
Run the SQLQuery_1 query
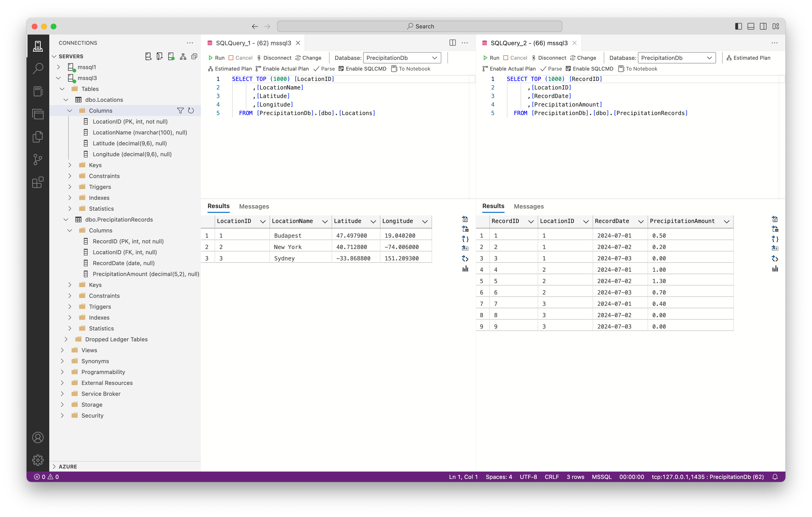216,58
